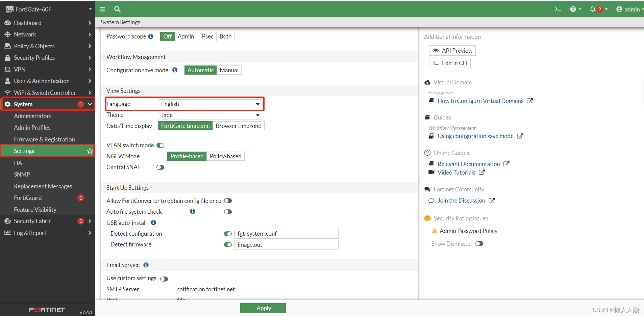
Task: Click external link icon after configuration save mode link
Action: coord(520,136)
